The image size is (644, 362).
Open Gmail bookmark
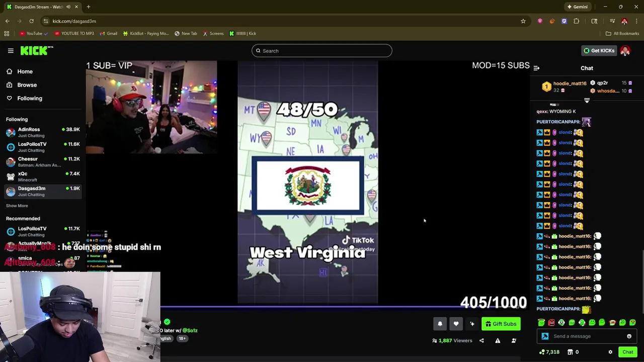point(109,34)
